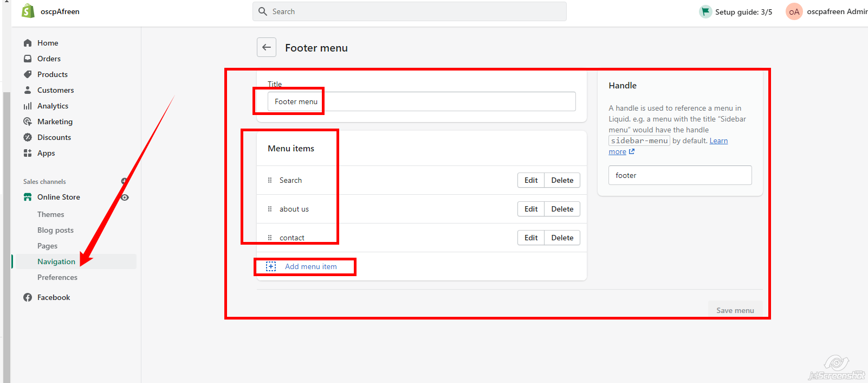Open the oA account avatar

(794, 11)
